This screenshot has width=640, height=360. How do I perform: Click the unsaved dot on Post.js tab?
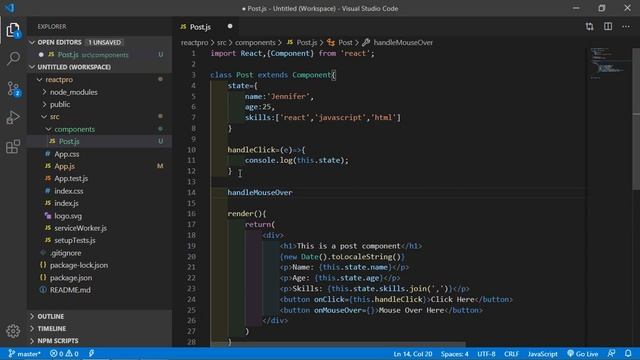point(230,27)
